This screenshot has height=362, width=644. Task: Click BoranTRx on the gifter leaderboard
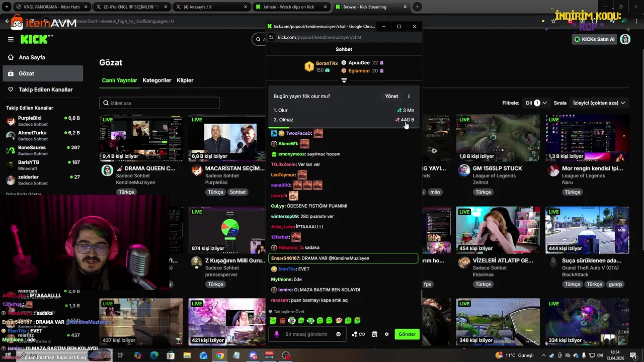[327, 63]
